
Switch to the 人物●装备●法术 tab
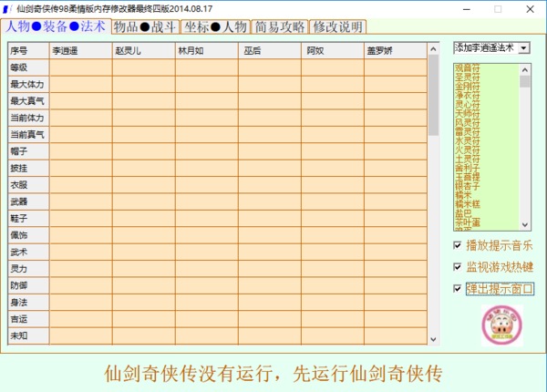click(x=56, y=26)
